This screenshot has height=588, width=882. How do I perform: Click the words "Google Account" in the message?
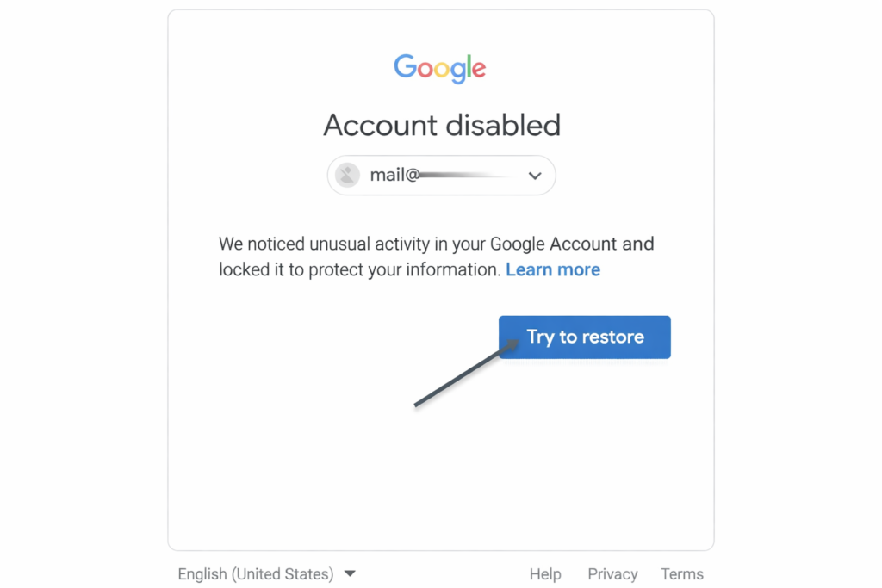554,244
